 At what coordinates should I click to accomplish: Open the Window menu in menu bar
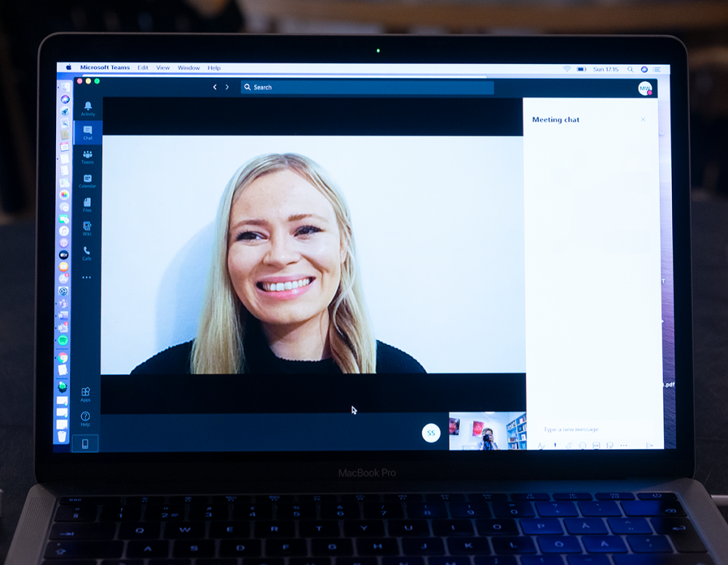[x=189, y=68]
